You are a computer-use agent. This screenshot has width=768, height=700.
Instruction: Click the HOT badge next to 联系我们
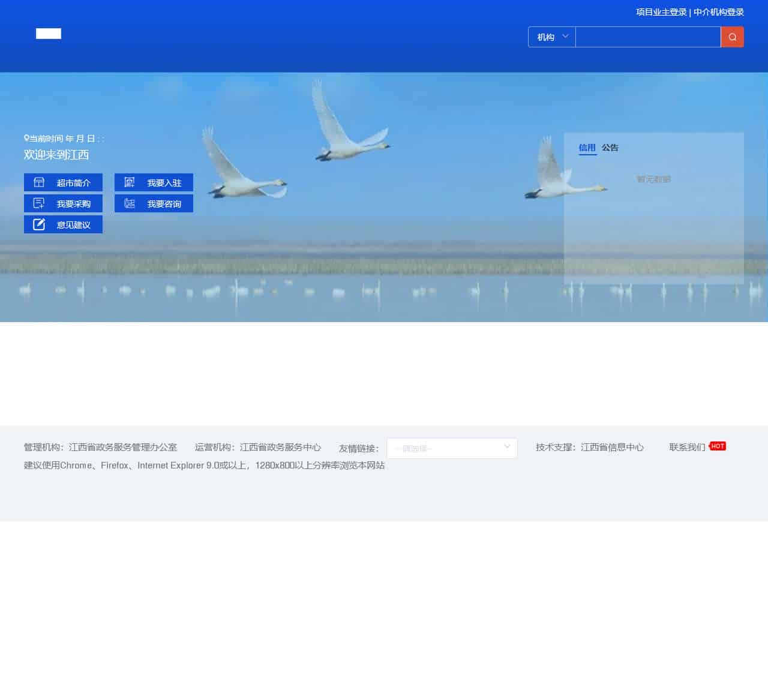click(x=718, y=446)
